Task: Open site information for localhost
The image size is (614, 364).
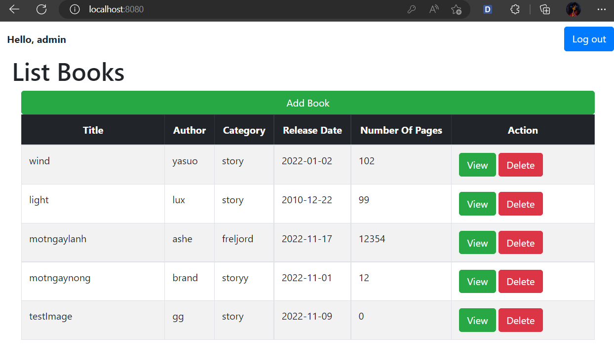Action: click(75, 9)
